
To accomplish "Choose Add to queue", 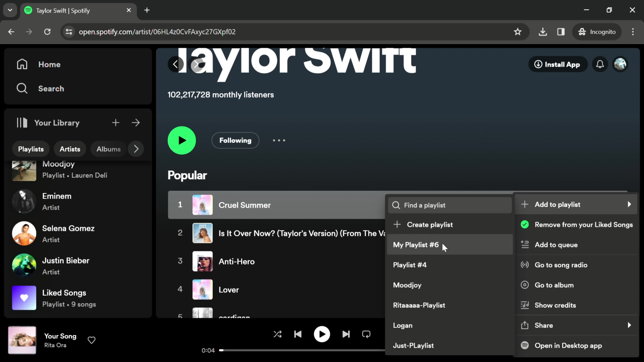I will (x=576, y=245).
